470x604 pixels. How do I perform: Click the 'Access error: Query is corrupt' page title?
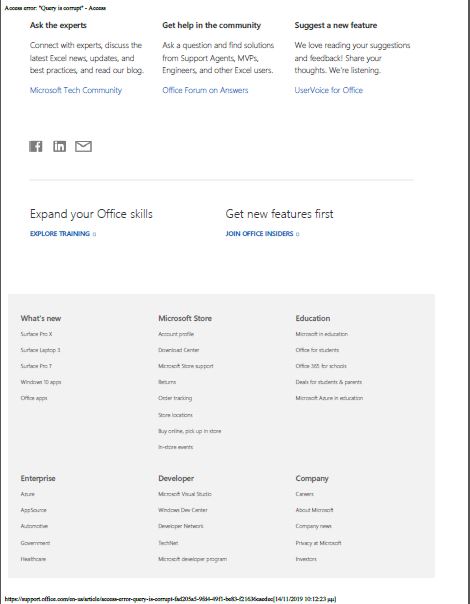[x=55, y=8]
